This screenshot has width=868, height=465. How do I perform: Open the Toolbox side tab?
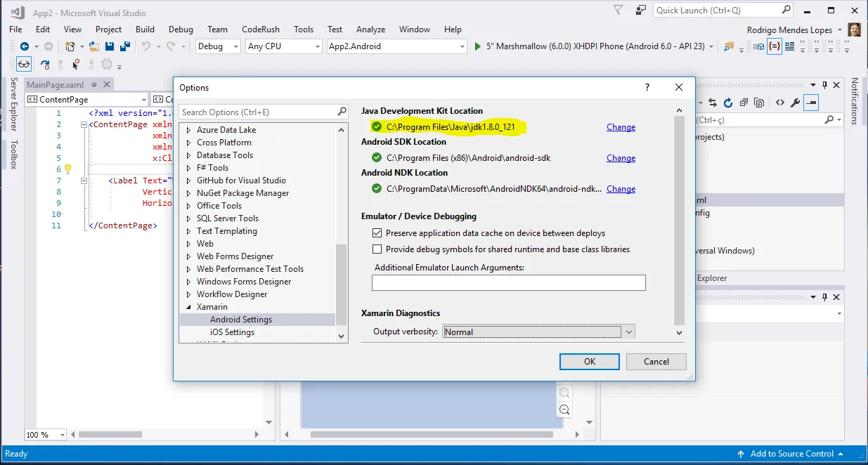(13, 155)
